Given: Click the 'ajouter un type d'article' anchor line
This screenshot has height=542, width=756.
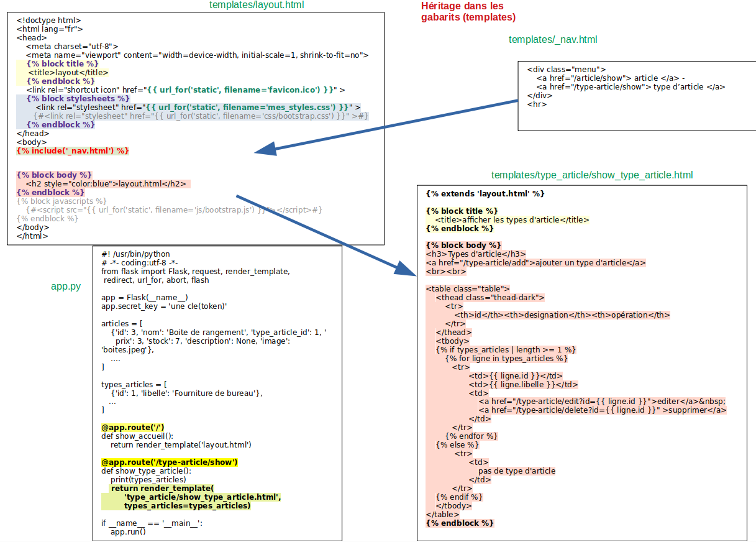Looking at the screenshot, I should (x=535, y=263).
